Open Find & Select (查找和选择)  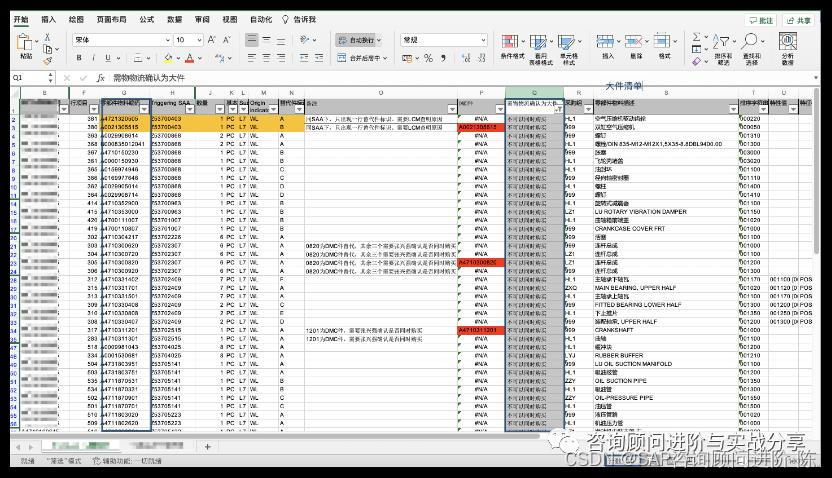pos(751,48)
